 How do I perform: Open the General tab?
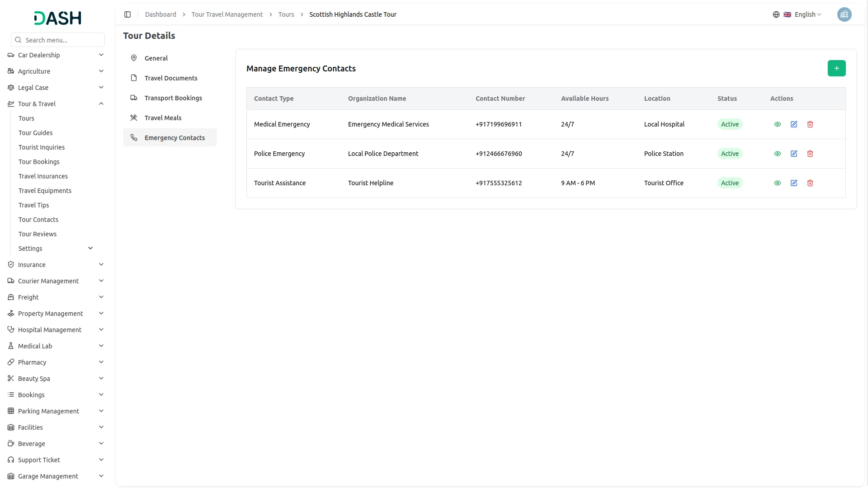tap(170, 58)
